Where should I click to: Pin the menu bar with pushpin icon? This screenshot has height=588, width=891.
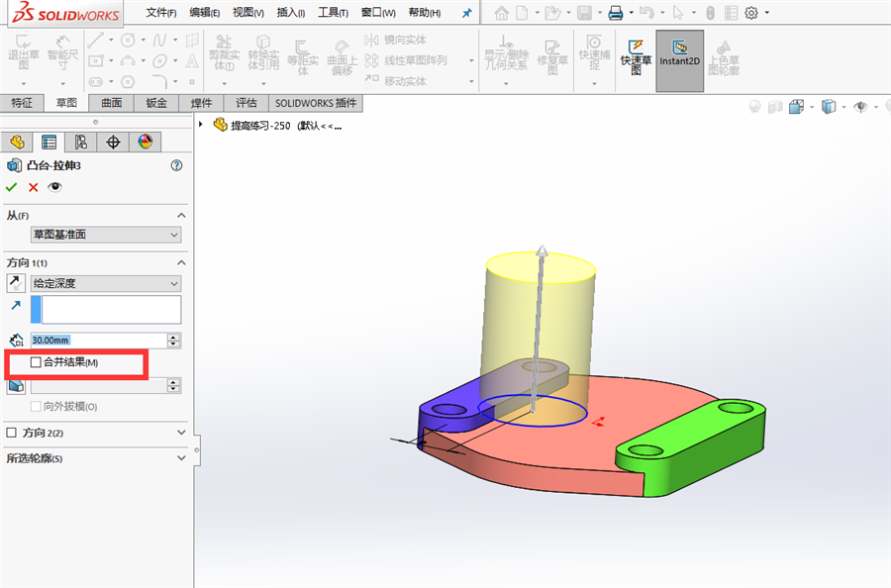point(467,13)
